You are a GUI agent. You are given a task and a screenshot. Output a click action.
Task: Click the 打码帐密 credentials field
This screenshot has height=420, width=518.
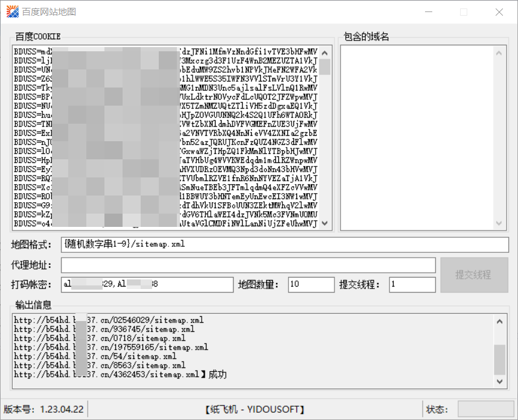click(x=147, y=284)
